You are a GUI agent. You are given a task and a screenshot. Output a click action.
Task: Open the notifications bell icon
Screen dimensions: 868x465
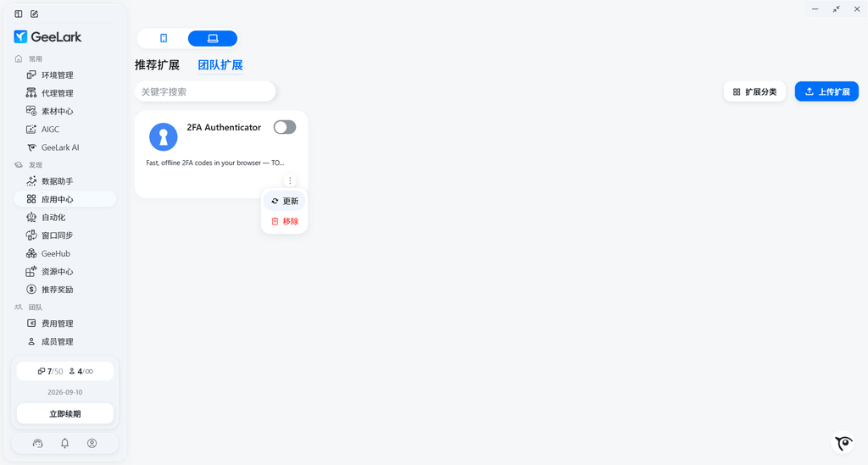click(64, 443)
